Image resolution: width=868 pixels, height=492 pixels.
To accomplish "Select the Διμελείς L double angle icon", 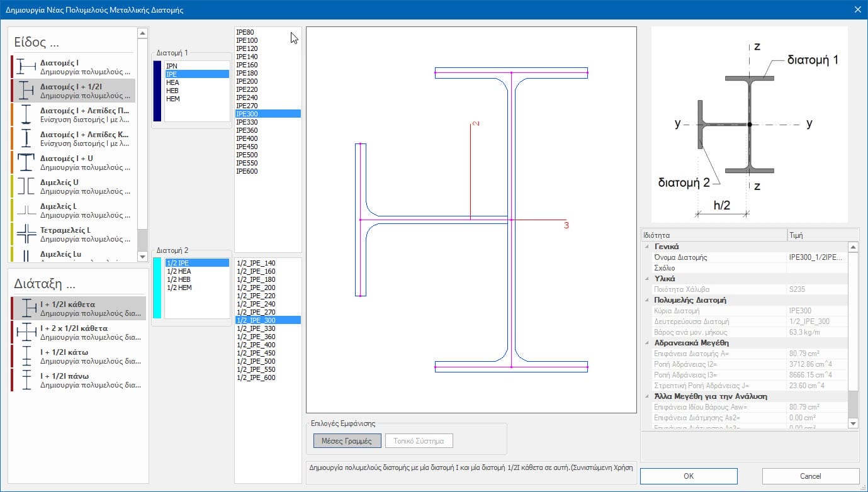I will point(26,210).
